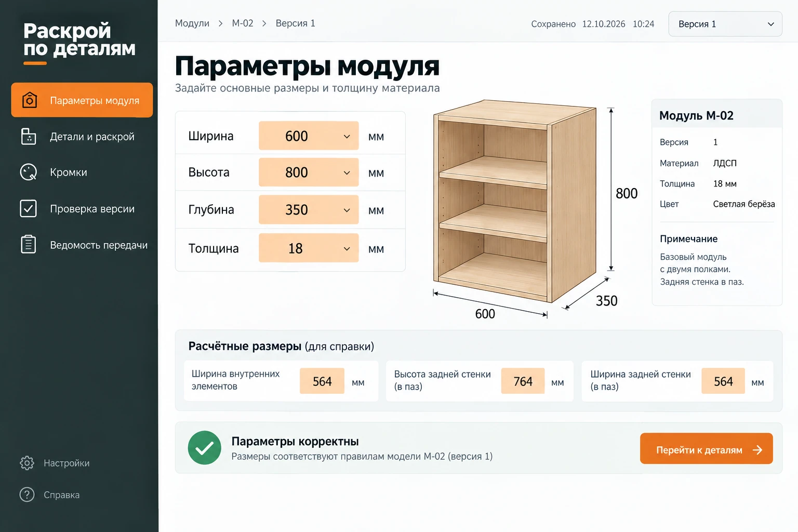The width and height of the screenshot is (798, 532).
Task: Open the Ширина 600 dropdown
Action: point(309,136)
